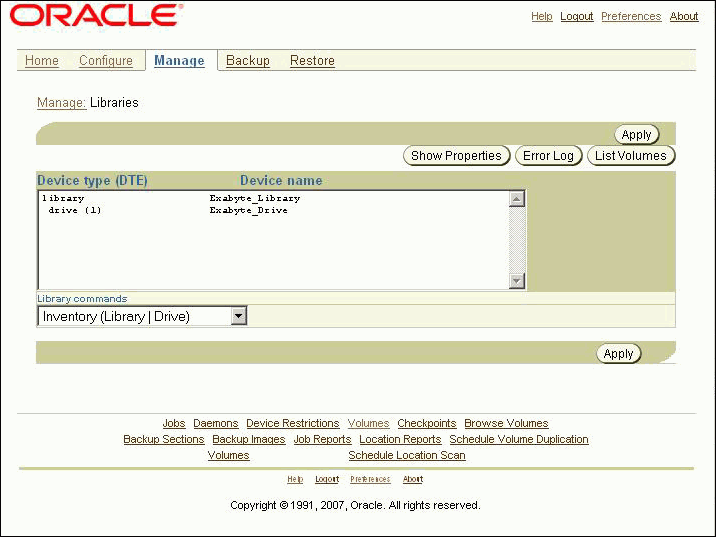Select the drive Exabyte_Drive row
The height and width of the screenshot is (537, 716).
pos(273,210)
